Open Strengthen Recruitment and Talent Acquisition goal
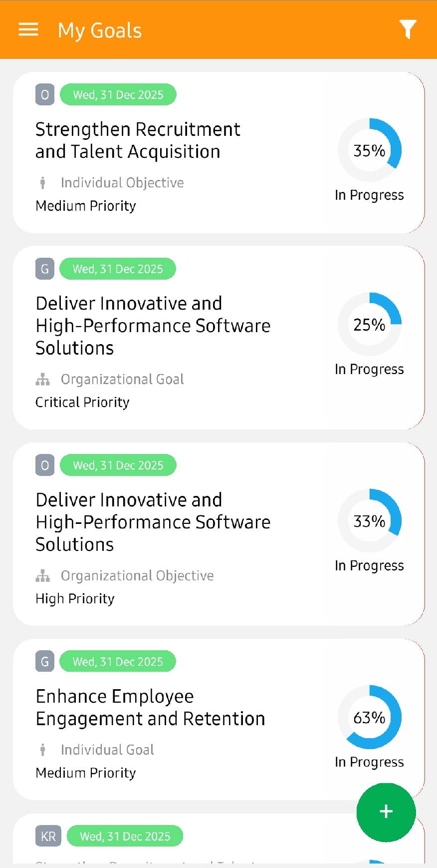 click(x=138, y=140)
